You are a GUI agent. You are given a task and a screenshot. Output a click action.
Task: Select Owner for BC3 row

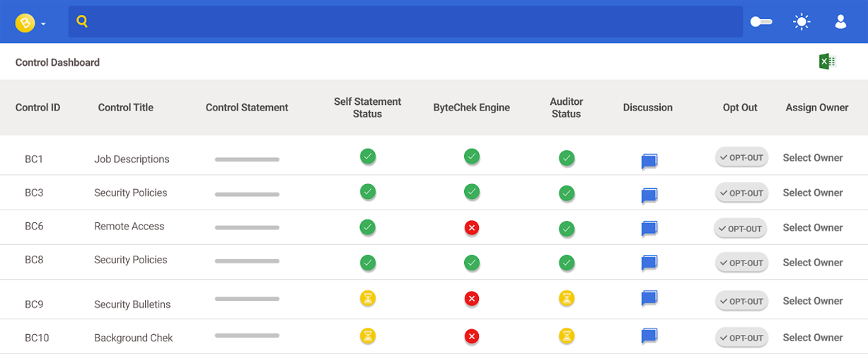813,193
